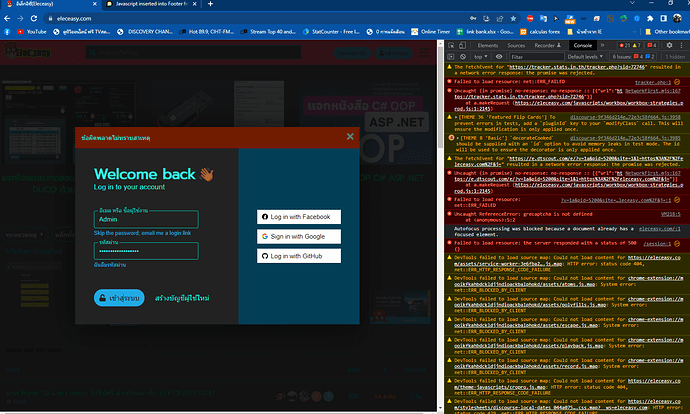Switch to the Sources tab in DevTools

click(516, 45)
